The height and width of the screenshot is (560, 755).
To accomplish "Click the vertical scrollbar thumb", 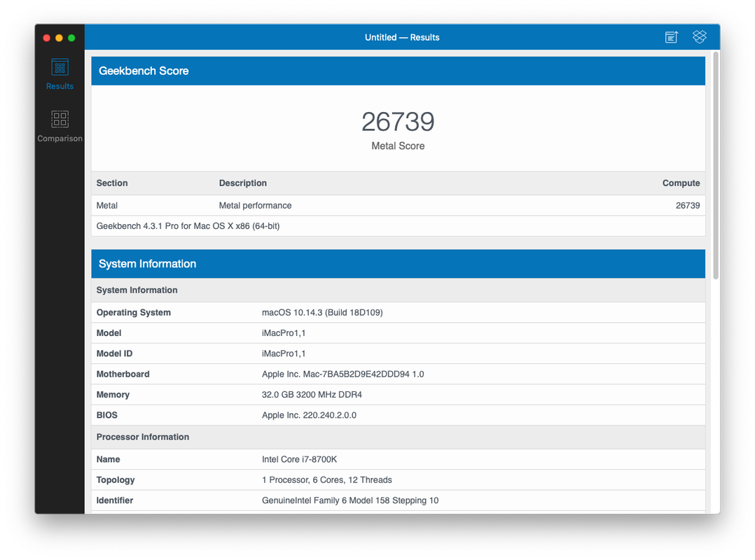I will [x=716, y=165].
